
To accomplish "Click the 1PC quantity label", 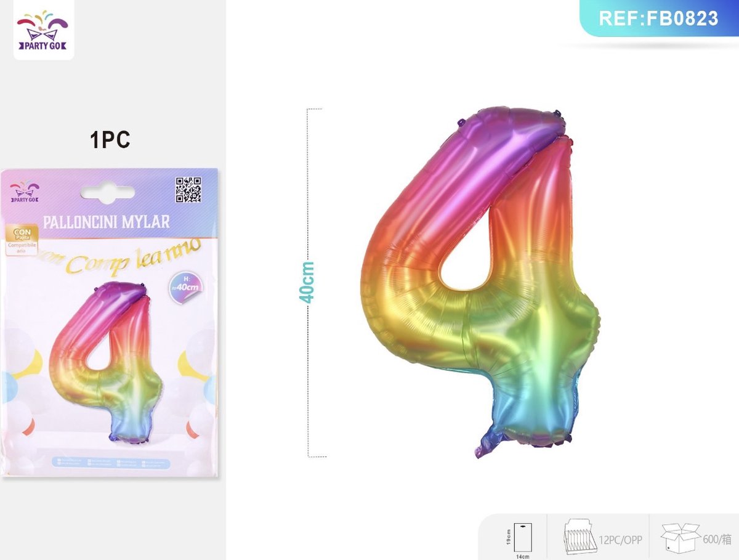I will pos(110,140).
